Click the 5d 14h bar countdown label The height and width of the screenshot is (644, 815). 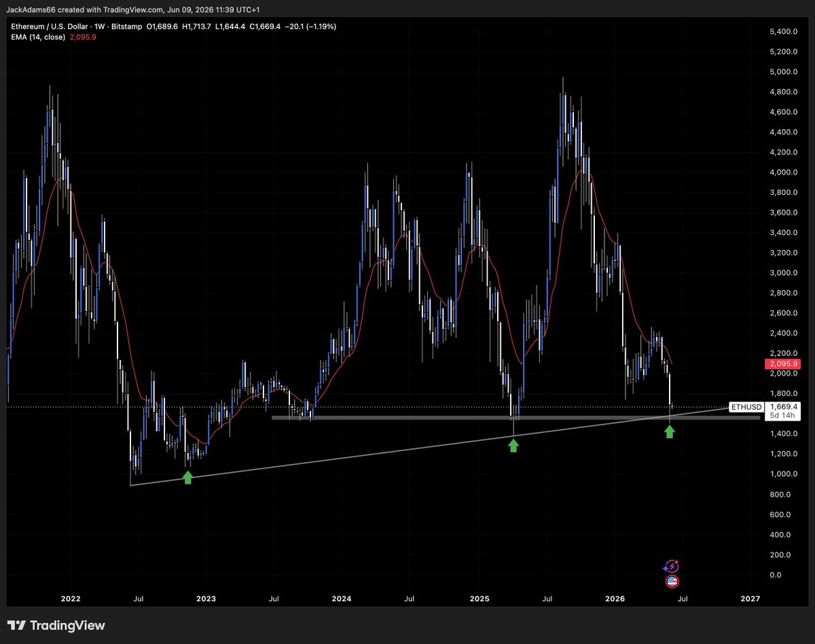click(784, 416)
